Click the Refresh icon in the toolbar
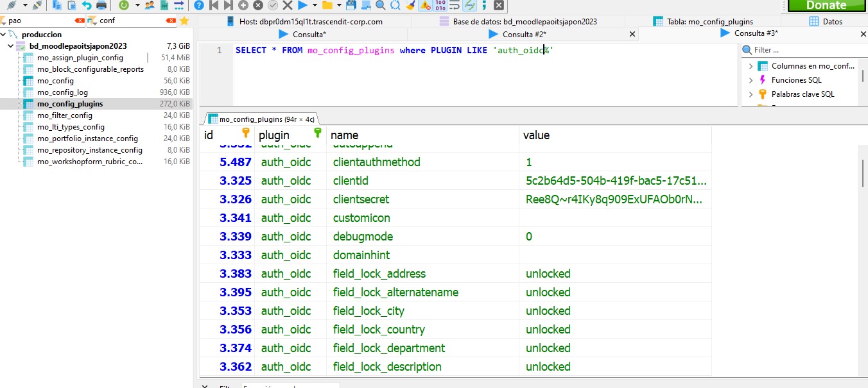 [123, 5]
